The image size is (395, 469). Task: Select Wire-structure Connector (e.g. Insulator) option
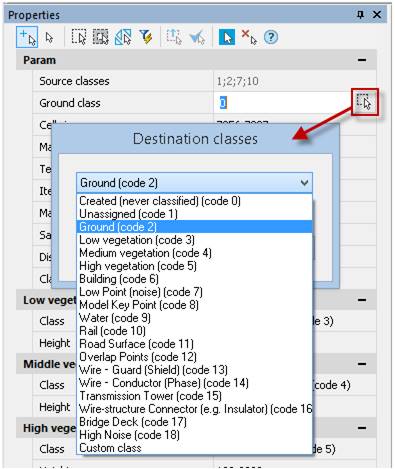pos(194,409)
